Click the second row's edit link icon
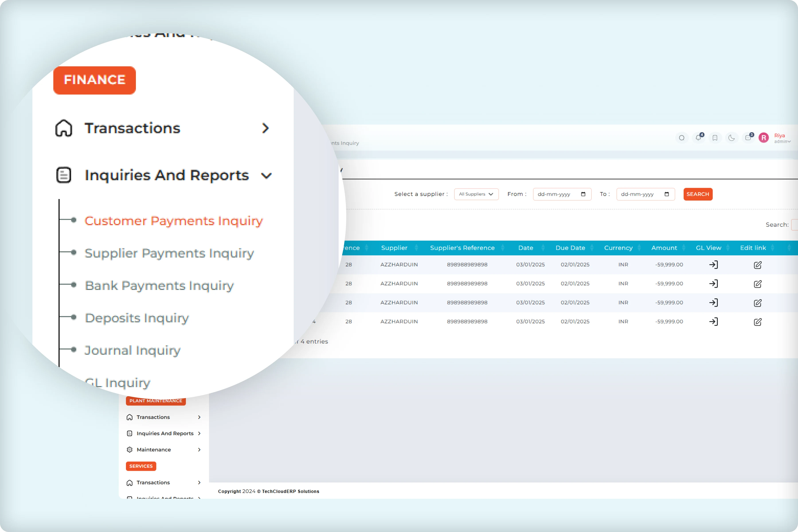The height and width of the screenshot is (532, 798). (757, 284)
